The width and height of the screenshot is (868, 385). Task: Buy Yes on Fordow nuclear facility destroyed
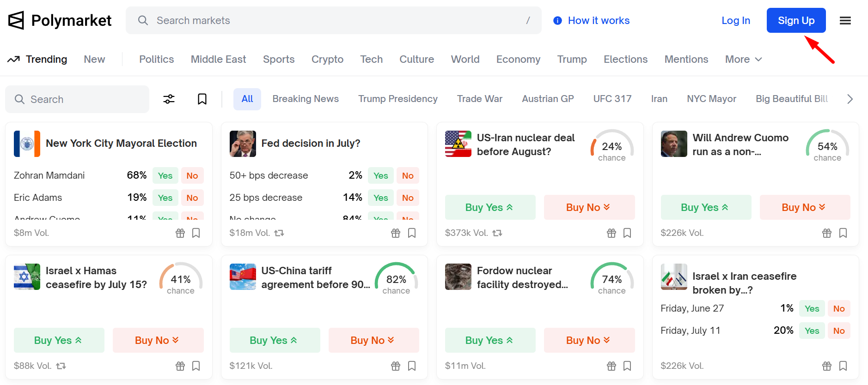(x=490, y=340)
